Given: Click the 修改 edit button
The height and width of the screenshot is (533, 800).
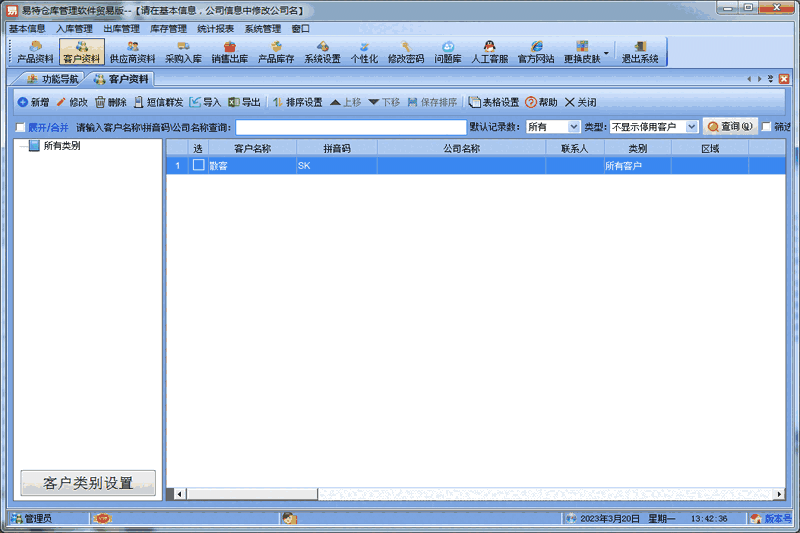Looking at the screenshot, I should (x=72, y=103).
